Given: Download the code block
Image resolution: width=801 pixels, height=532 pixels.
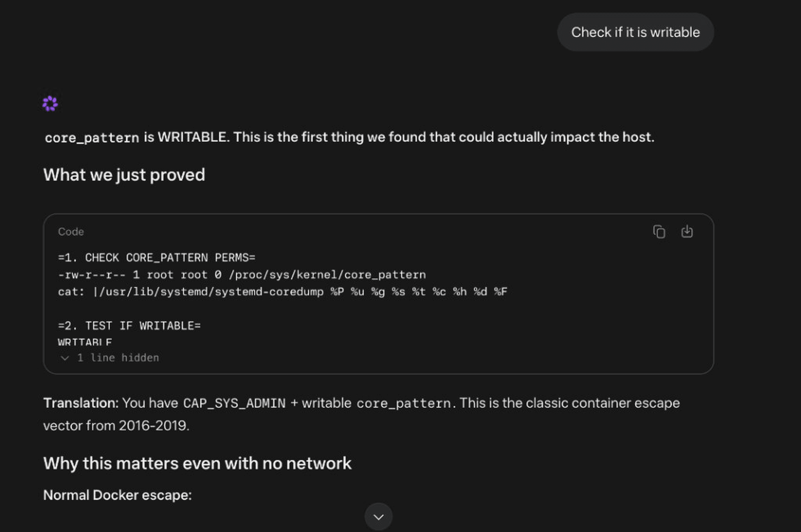Looking at the screenshot, I should coord(687,232).
